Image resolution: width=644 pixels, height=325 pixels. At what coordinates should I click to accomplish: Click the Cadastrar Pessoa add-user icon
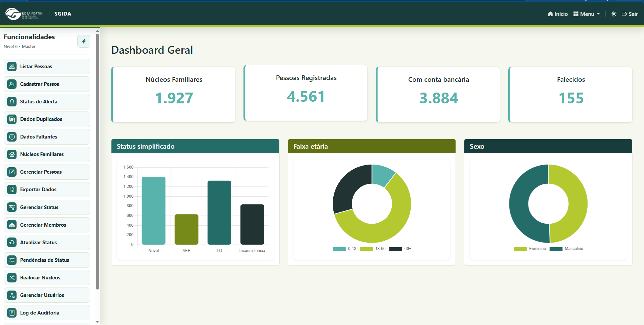(x=12, y=84)
